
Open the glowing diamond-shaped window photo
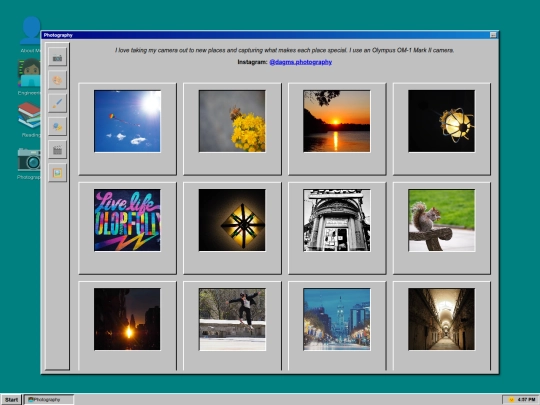(x=232, y=220)
